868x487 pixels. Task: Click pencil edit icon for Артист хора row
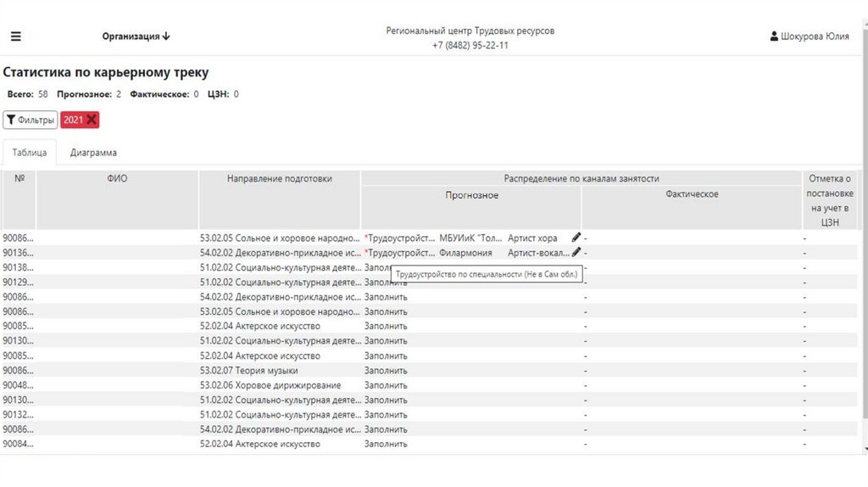pos(576,238)
